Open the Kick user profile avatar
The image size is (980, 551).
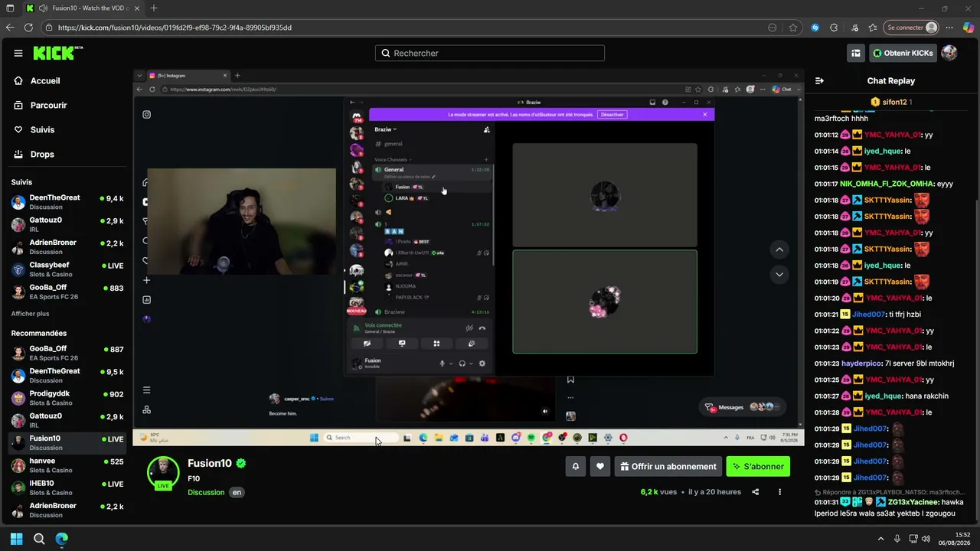(x=949, y=53)
